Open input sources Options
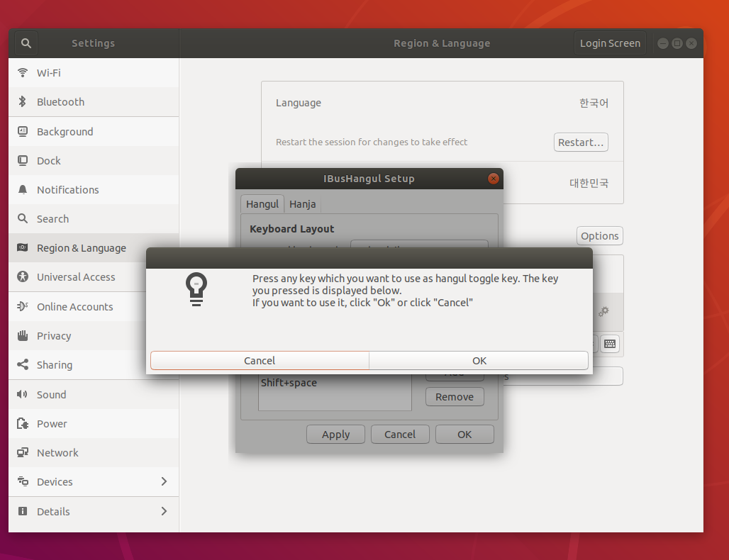This screenshot has height=560, width=729. tap(600, 236)
